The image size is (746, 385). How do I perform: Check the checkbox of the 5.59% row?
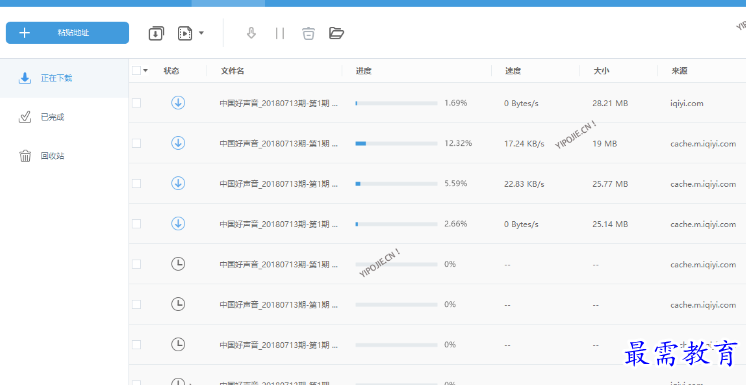click(x=137, y=183)
